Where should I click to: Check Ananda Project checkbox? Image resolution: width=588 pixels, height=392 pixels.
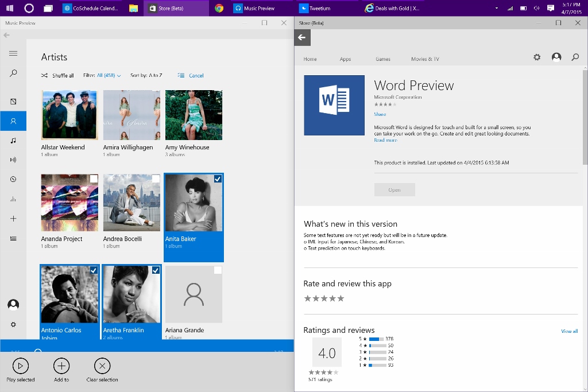tap(94, 178)
